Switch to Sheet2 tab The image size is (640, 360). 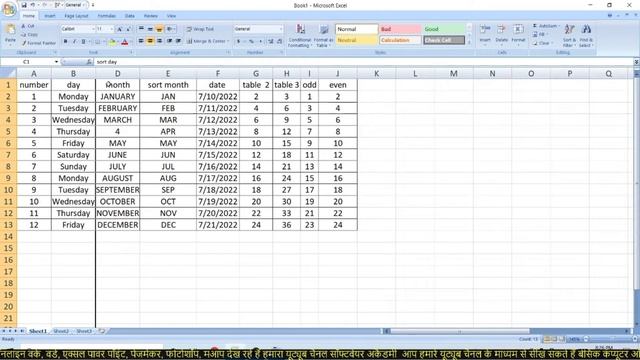pyautogui.click(x=61, y=331)
